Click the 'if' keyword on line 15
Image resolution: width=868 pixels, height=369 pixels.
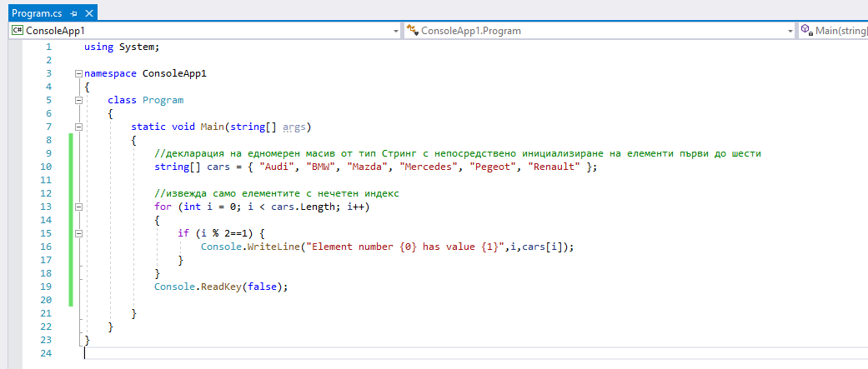(183, 233)
